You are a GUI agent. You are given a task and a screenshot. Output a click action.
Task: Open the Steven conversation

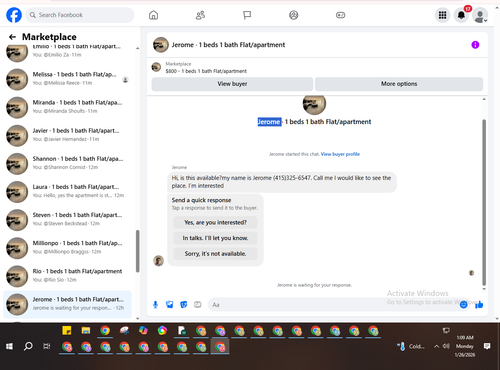[68, 220]
